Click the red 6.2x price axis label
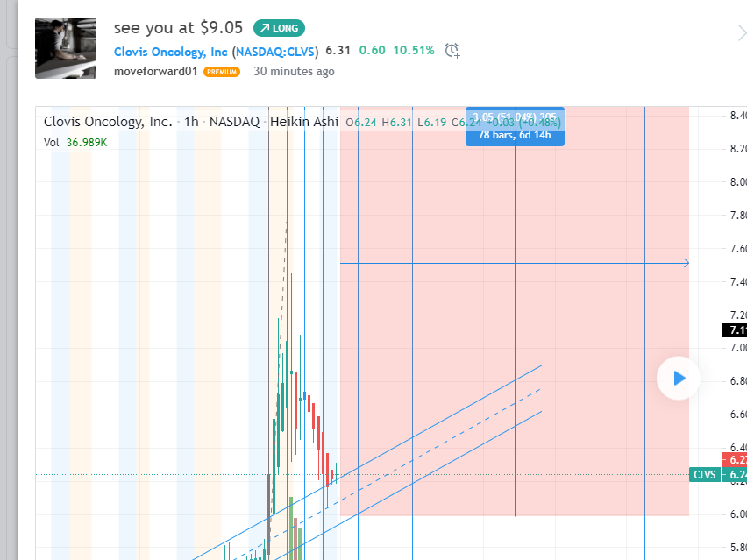 click(x=734, y=459)
